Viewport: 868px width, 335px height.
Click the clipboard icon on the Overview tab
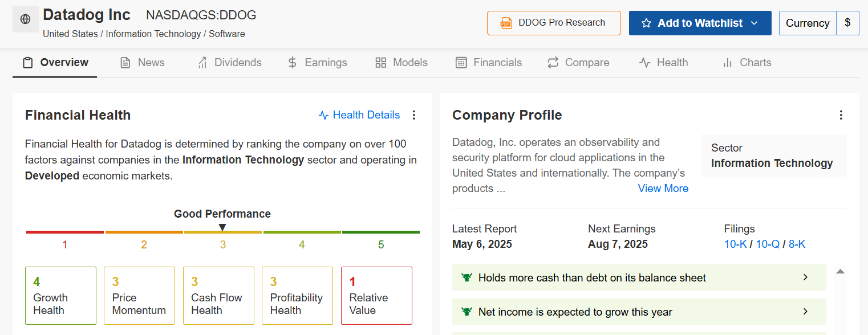coord(27,63)
